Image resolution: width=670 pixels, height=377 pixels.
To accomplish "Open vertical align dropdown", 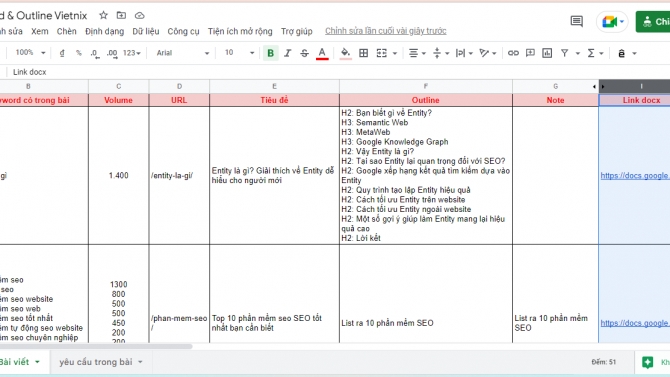I will click(x=441, y=53).
